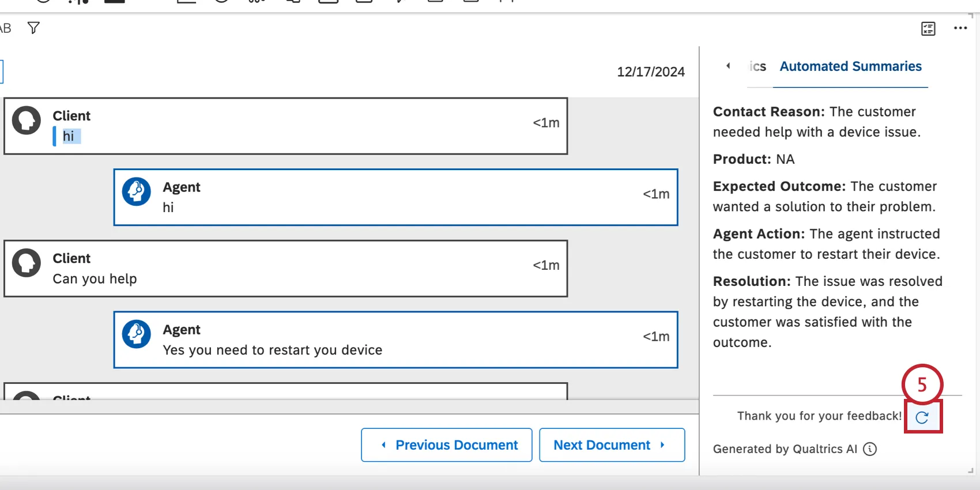Click the second Agent headset avatar
The image size is (980, 490).
click(137, 334)
